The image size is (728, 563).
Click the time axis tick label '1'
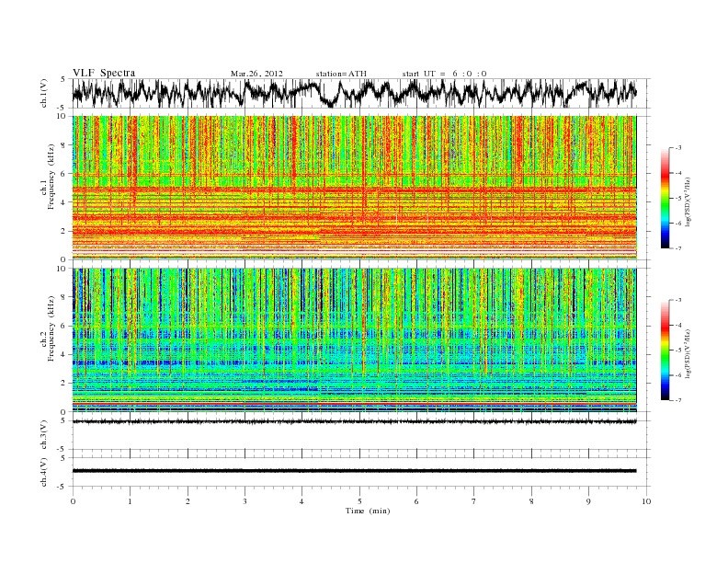(130, 501)
